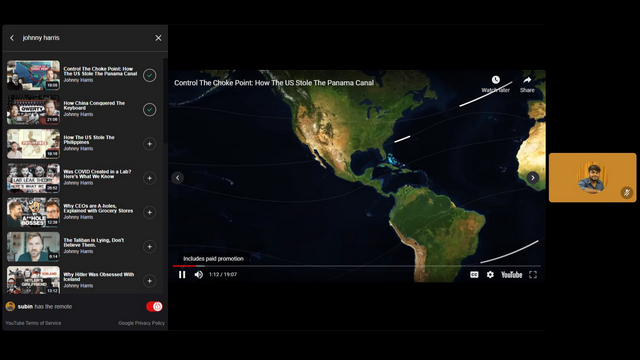Viewport: 640px width, 360px height.
Task: Click the johnny harris search field
Action: (x=84, y=38)
